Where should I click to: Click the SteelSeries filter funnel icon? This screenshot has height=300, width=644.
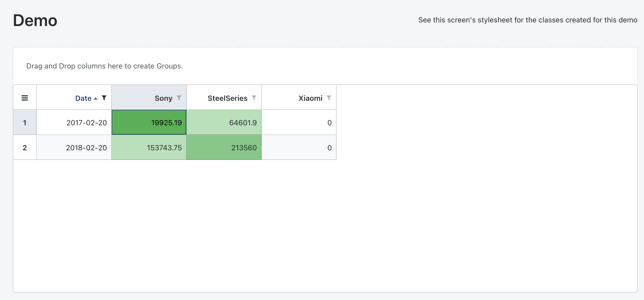(x=254, y=98)
